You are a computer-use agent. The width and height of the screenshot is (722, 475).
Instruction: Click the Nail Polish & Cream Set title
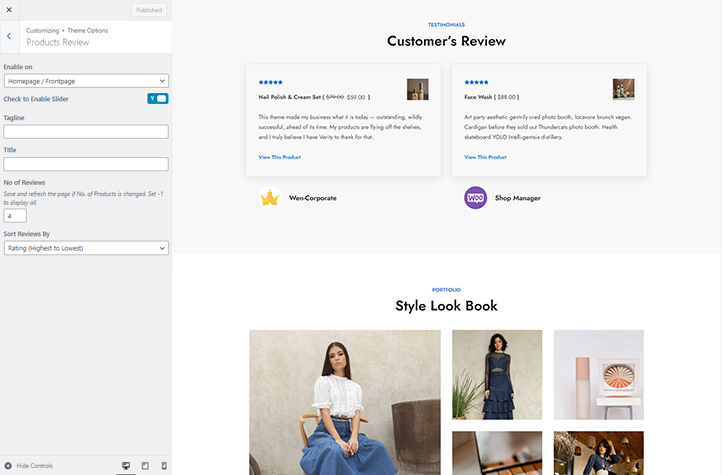tap(289, 97)
